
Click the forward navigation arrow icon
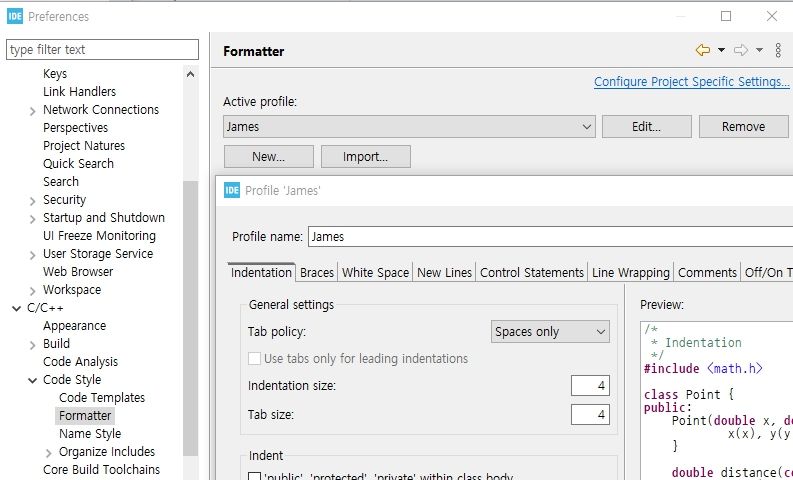[x=741, y=50]
